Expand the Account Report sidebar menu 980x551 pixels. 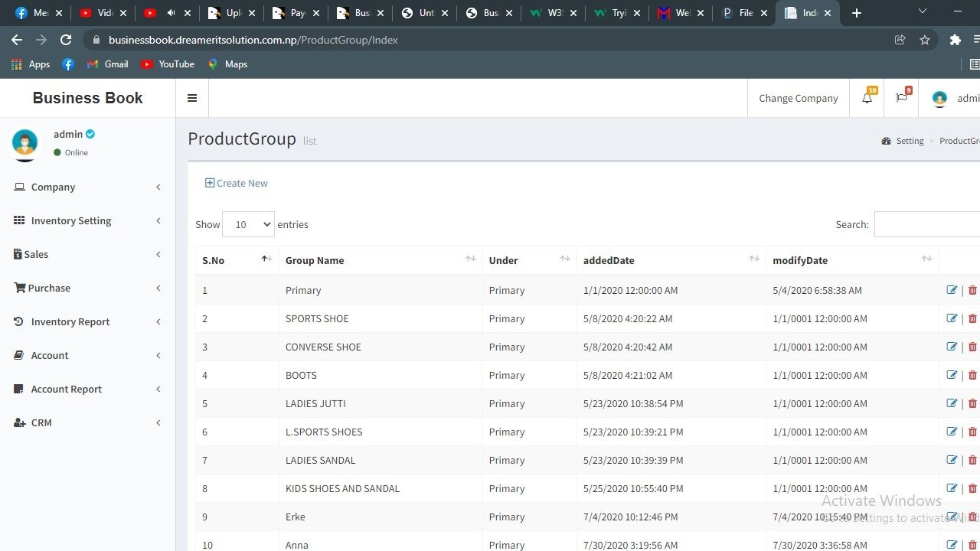(67, 389)
